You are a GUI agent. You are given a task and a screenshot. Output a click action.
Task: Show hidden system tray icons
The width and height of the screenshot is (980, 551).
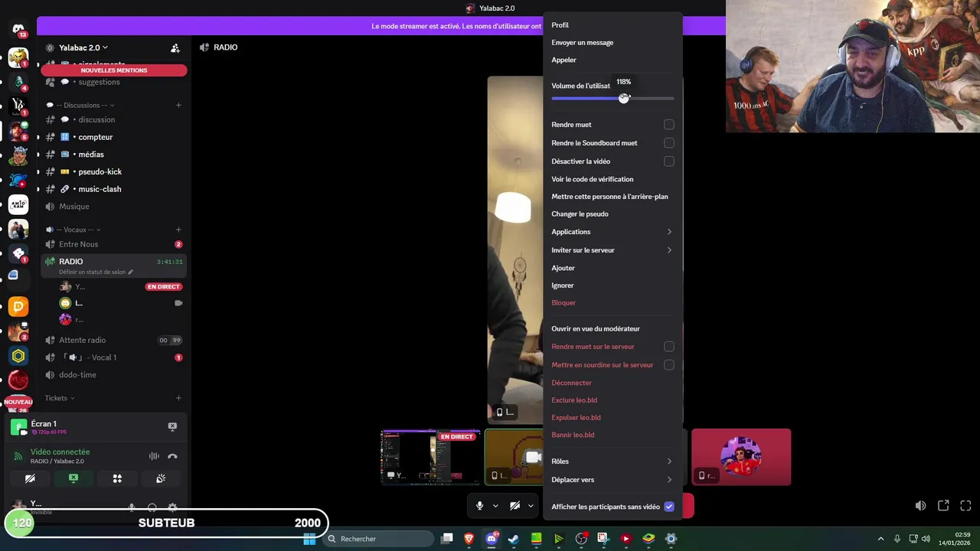(880, 539)
